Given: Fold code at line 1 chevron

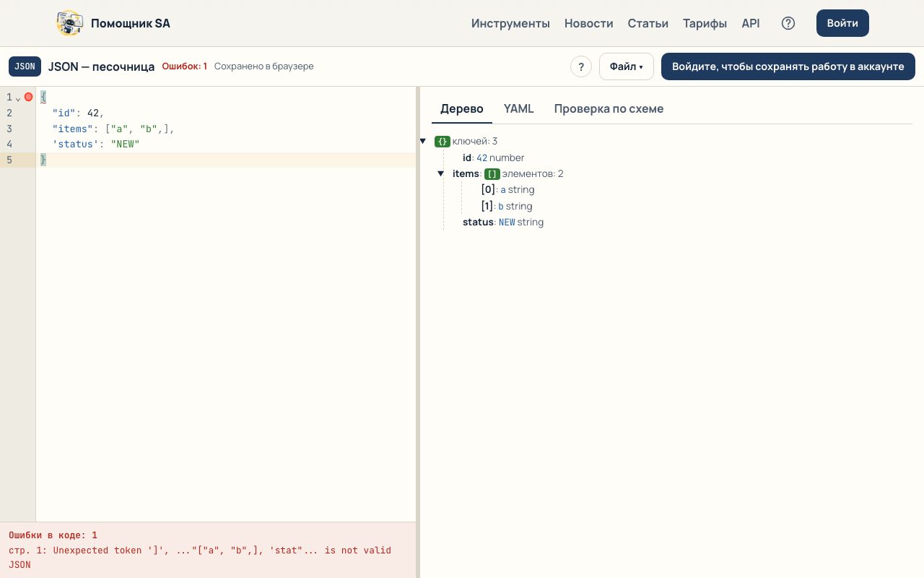Looking at the screenshot, I should point(18,98).
